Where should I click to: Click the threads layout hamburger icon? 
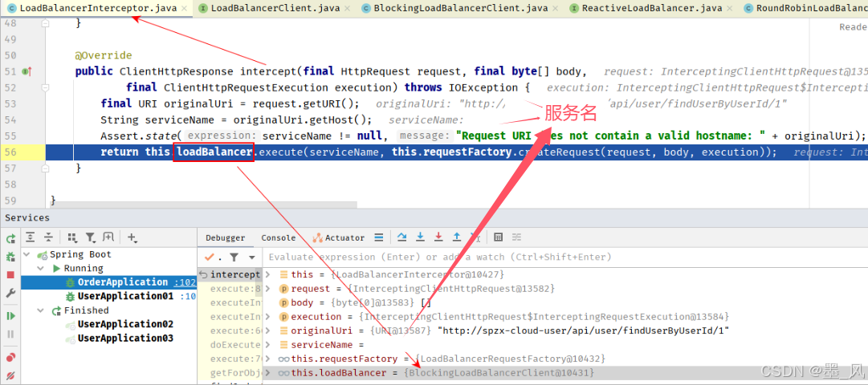pyautogui.click(x=379, y=237)
